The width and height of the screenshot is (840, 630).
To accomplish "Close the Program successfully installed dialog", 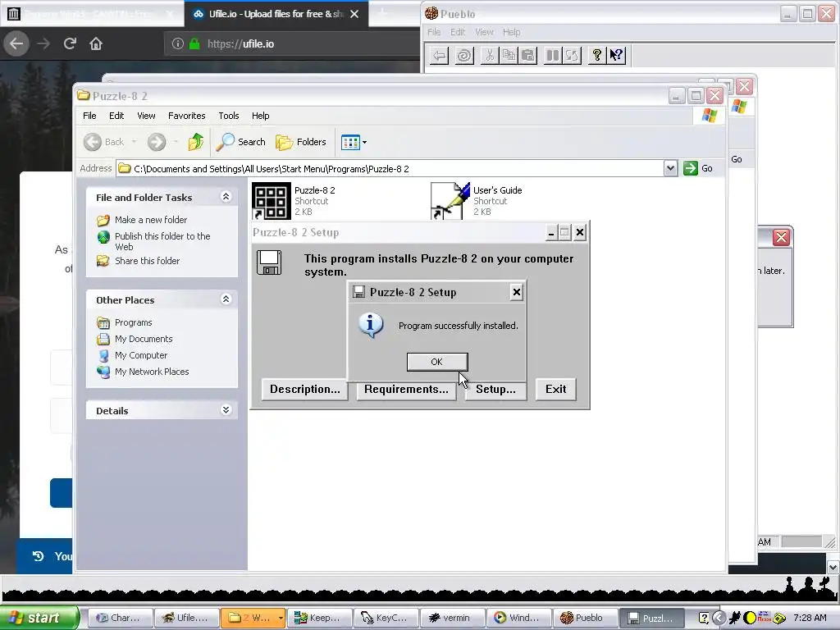I will point(517,292).
